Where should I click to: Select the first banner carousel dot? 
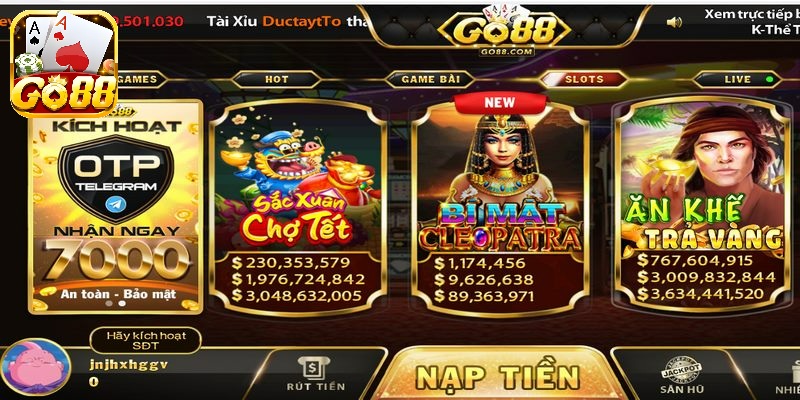[x=109, y=303]
